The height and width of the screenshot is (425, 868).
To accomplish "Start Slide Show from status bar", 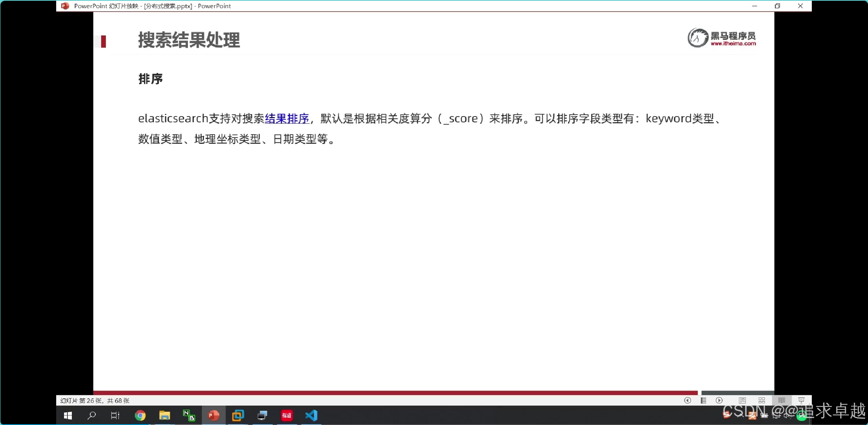I will (x=801, y=400).
